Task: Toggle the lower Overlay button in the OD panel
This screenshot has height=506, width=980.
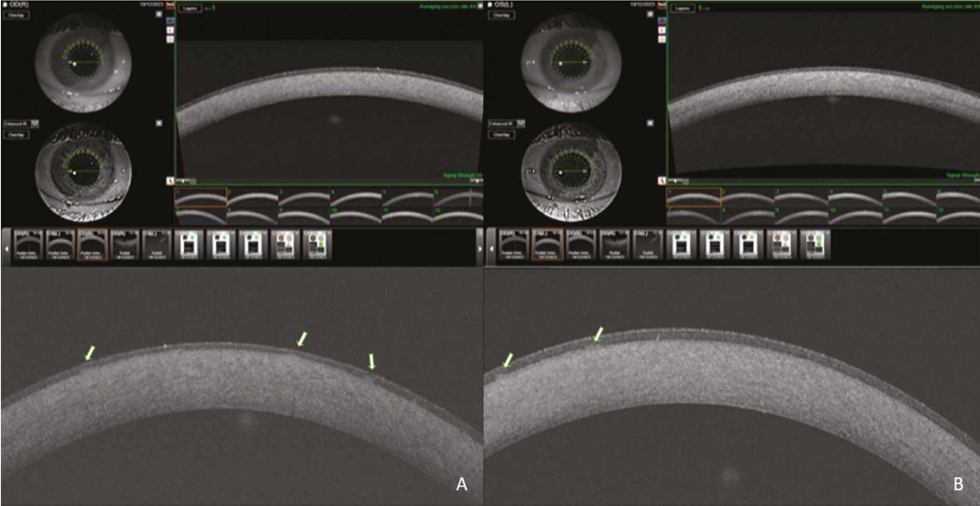Action: point(16,134)
